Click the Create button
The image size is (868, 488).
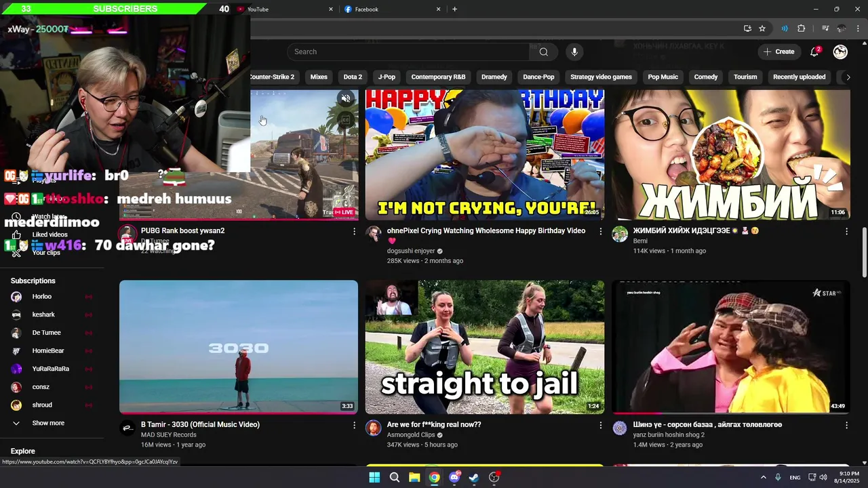point(778,52)
